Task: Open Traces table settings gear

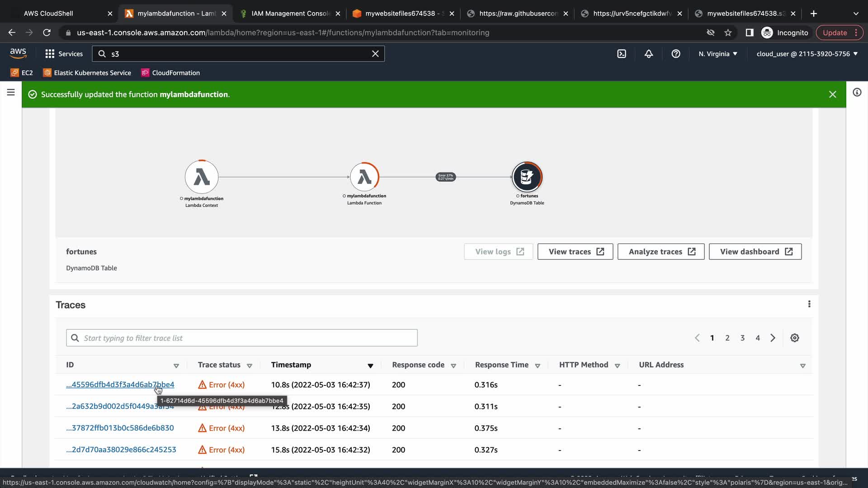Action: tap(795, 338)
